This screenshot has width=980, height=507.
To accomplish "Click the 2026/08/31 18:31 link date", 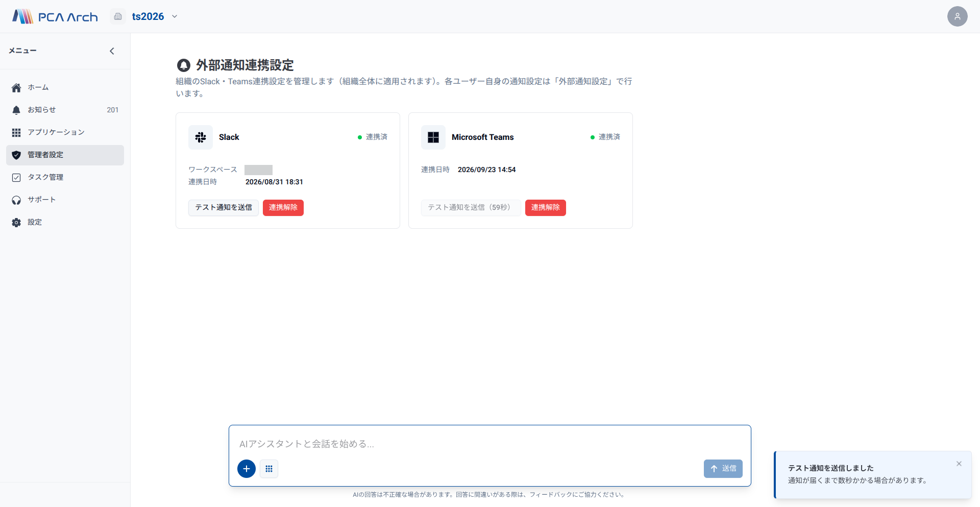I will 274,182.
